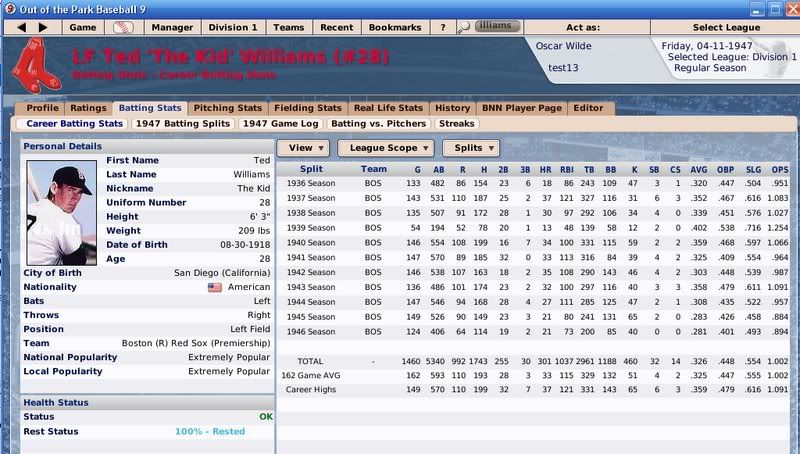Click the forward navigation arrow
800x454 pixels.
tap(44, 27)
